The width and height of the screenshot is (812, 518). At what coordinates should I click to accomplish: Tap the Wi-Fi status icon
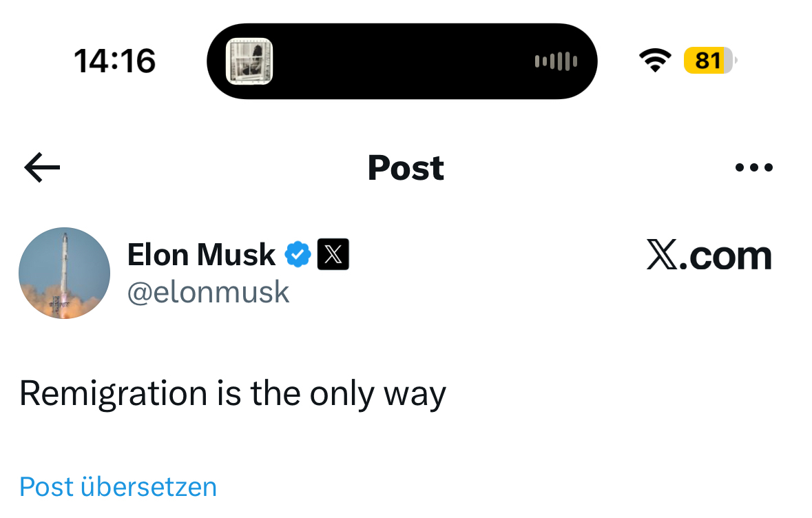click(x=655, y=61)
